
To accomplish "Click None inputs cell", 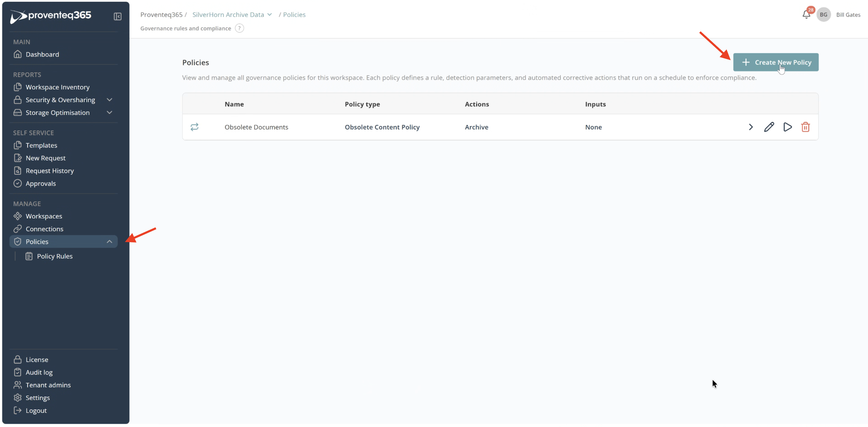I will click(593, 127).
